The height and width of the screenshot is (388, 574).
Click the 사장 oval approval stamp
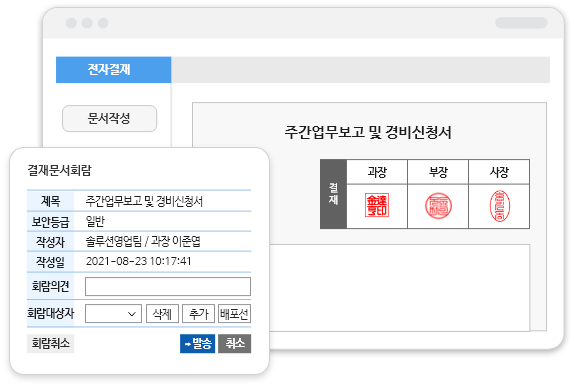pos(500,206)
